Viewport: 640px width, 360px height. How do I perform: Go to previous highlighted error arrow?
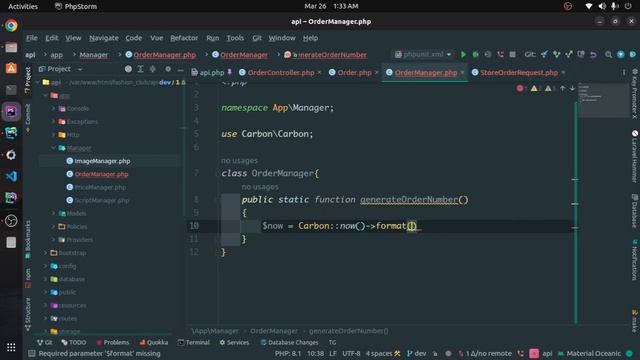(562, 88)
